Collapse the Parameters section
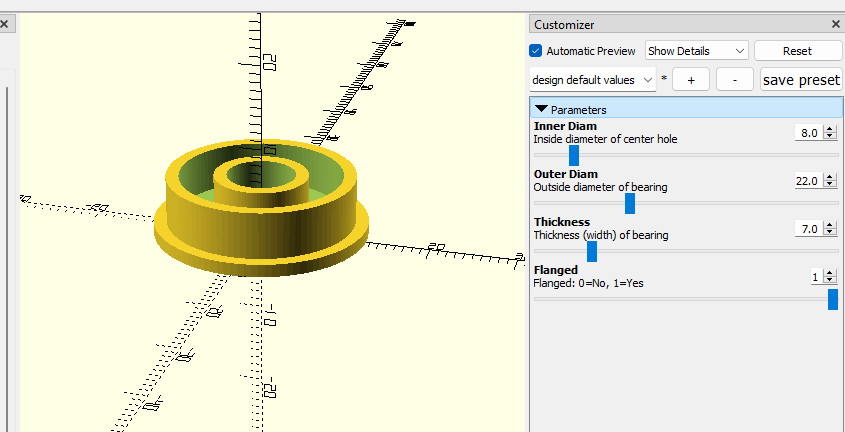 click(687, 110)
